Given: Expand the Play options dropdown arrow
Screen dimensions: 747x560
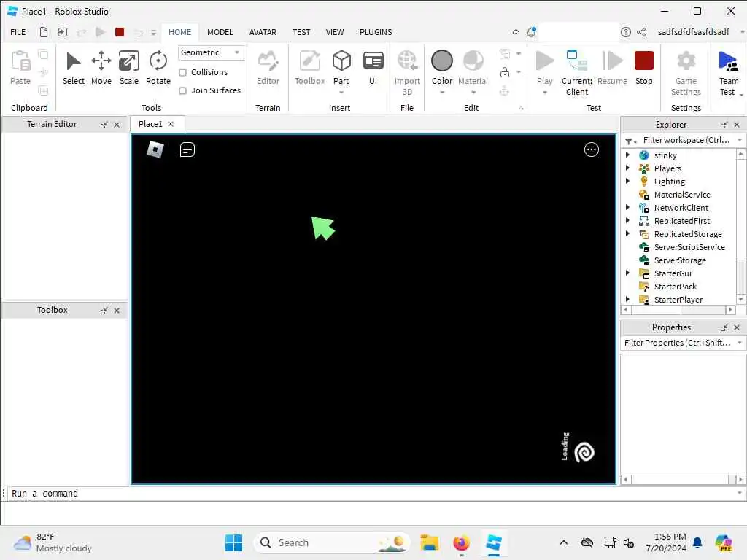Looking at the screenshot, I should click(544, 93).
